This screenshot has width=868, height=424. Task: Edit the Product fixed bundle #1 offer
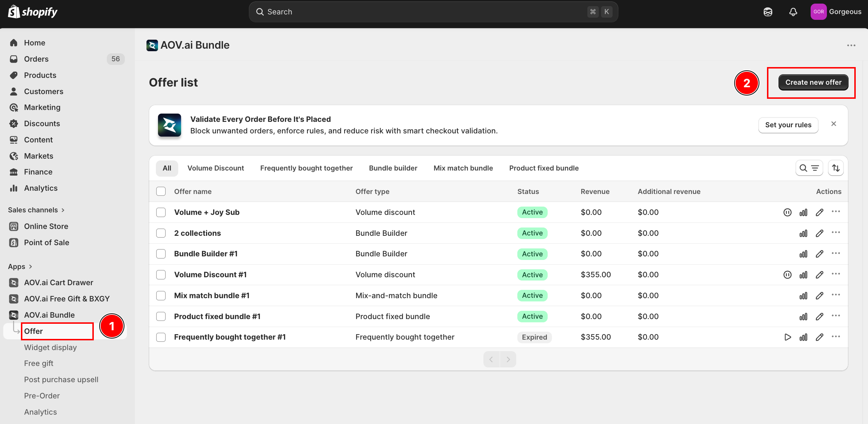pos(820,317)
